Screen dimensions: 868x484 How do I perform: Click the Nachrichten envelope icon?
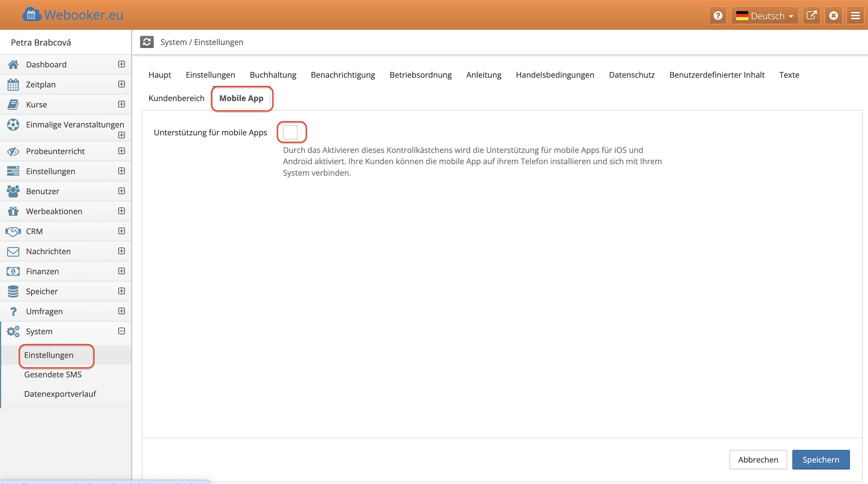[x=13, y=251]
